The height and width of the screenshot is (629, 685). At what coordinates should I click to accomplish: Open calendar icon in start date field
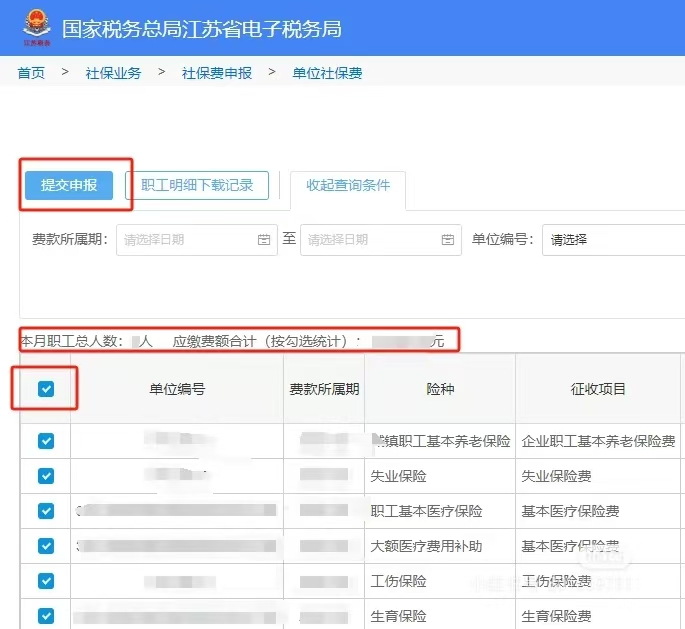[264, 239]
